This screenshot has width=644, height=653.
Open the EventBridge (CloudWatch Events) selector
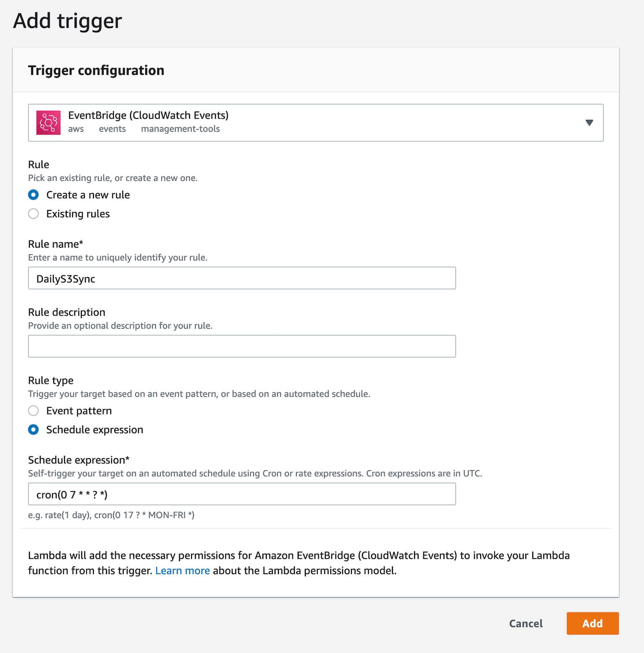pyautogui.click(x=316, y=123)
